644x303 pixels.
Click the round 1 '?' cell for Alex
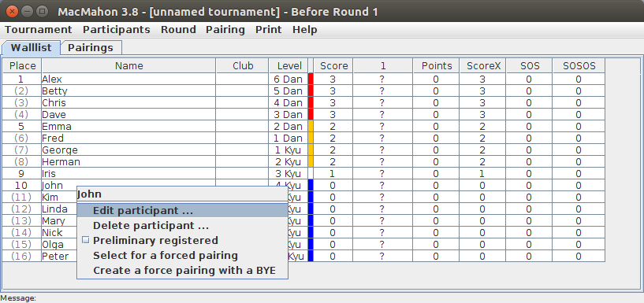383,79
